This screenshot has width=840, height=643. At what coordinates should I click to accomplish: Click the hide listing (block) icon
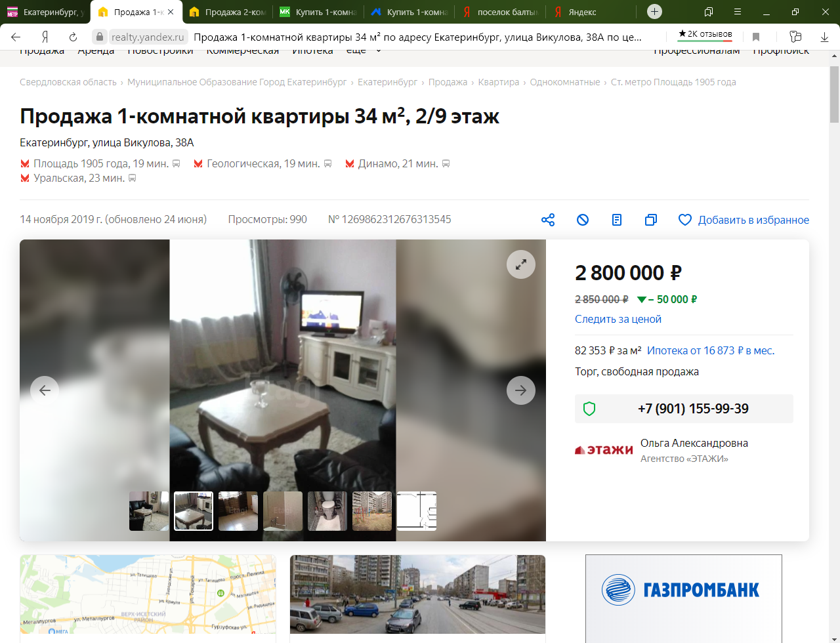coord(583,220)
